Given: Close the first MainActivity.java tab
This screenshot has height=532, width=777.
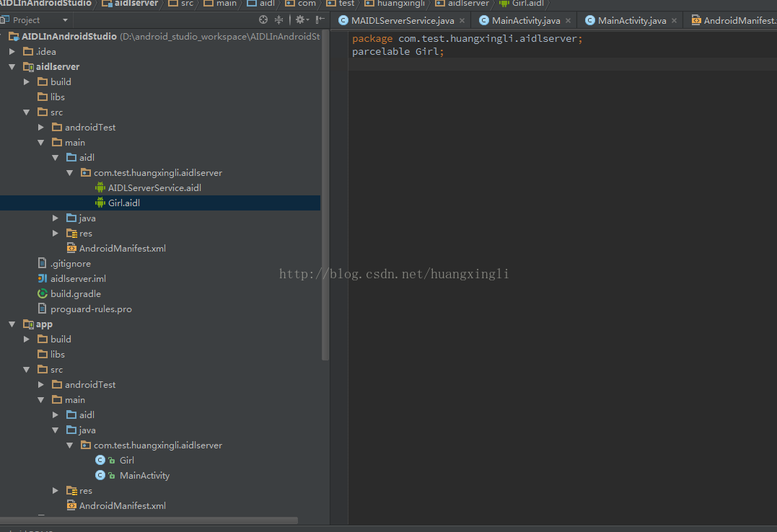Looking at the screenshot, I should point(569,20).
